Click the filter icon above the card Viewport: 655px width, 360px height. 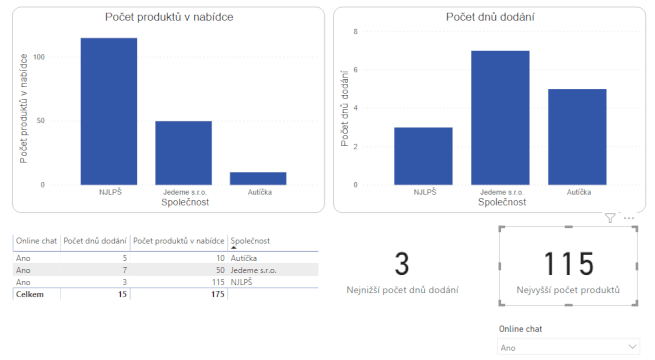(x=610, y=218)
